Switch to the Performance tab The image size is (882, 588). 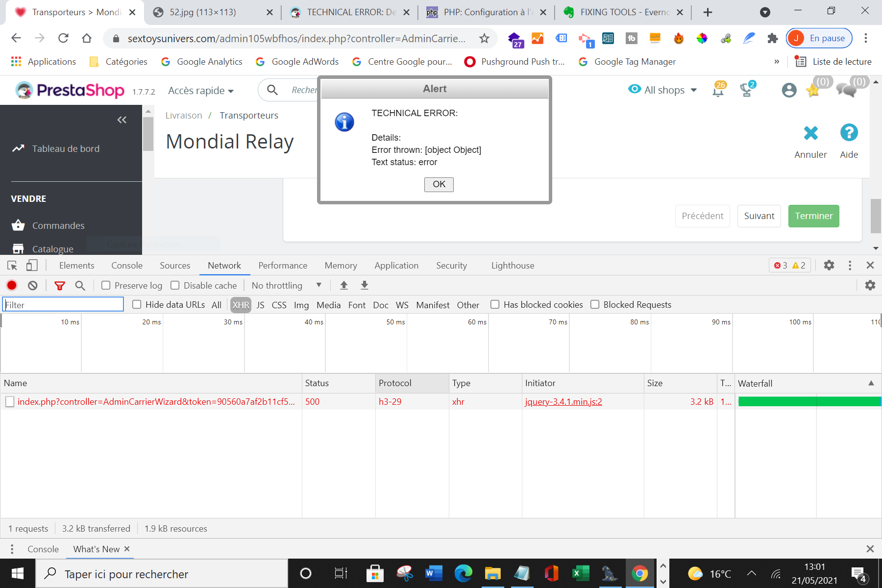click(x=283, y=265)
